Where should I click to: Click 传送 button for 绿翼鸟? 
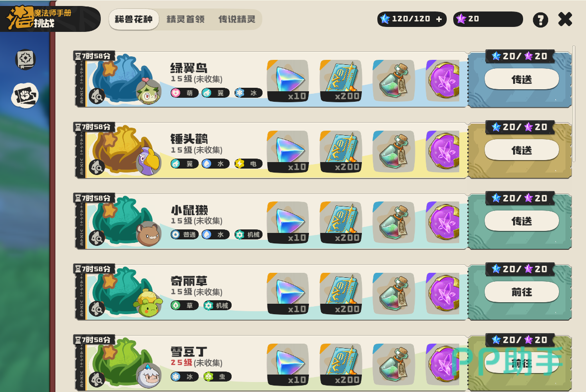[522, 79]
